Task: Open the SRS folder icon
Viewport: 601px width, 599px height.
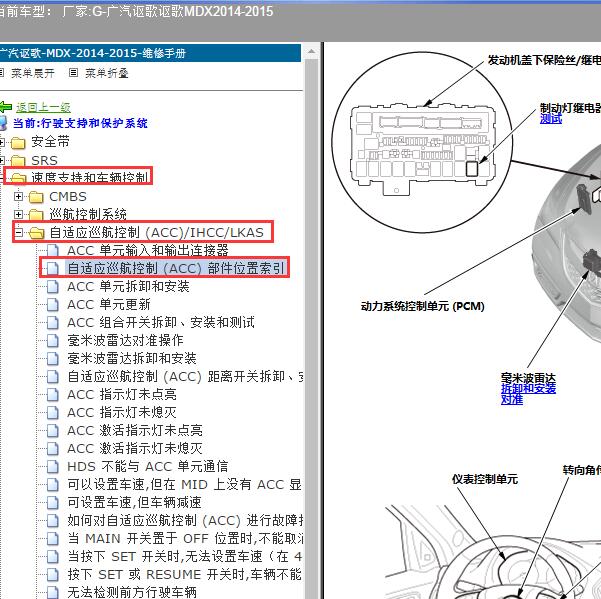Action: 18,161
